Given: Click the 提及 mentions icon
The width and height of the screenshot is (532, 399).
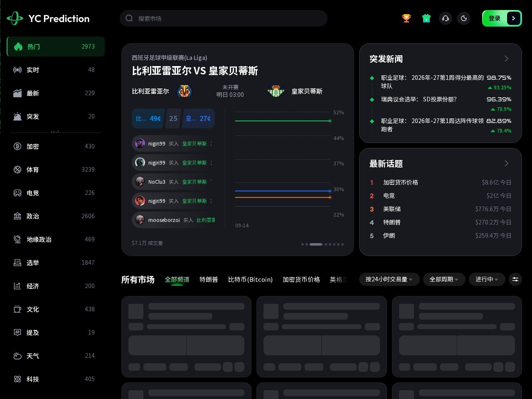Looking at the screenshot, I should pos(17,332).
